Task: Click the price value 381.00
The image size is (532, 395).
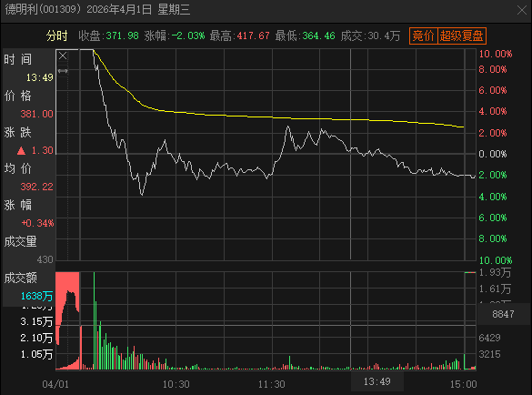Action: coord(36,114)
